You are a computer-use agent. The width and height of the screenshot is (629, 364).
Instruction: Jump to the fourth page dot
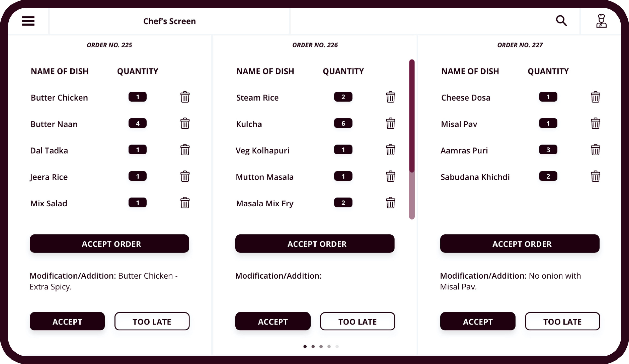point(329,346)
